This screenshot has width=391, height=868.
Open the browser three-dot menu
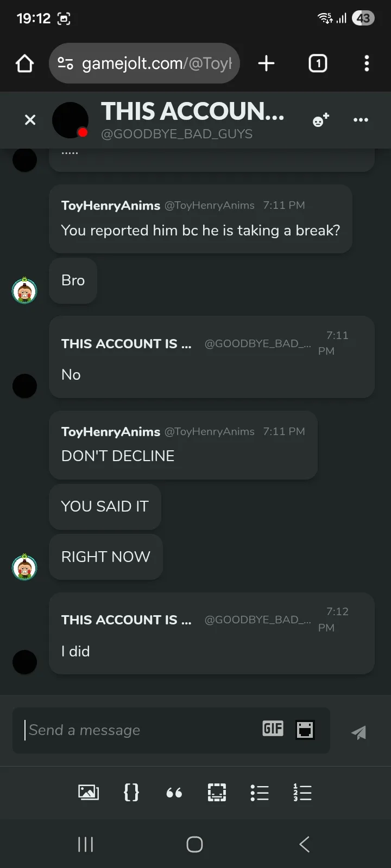pyautogui.click(x=367, y=63)
